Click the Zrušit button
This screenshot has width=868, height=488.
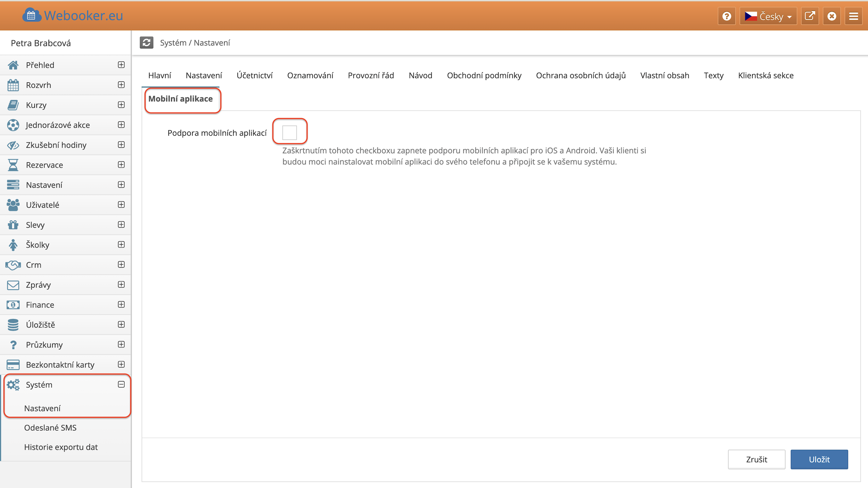coord(756,459)
